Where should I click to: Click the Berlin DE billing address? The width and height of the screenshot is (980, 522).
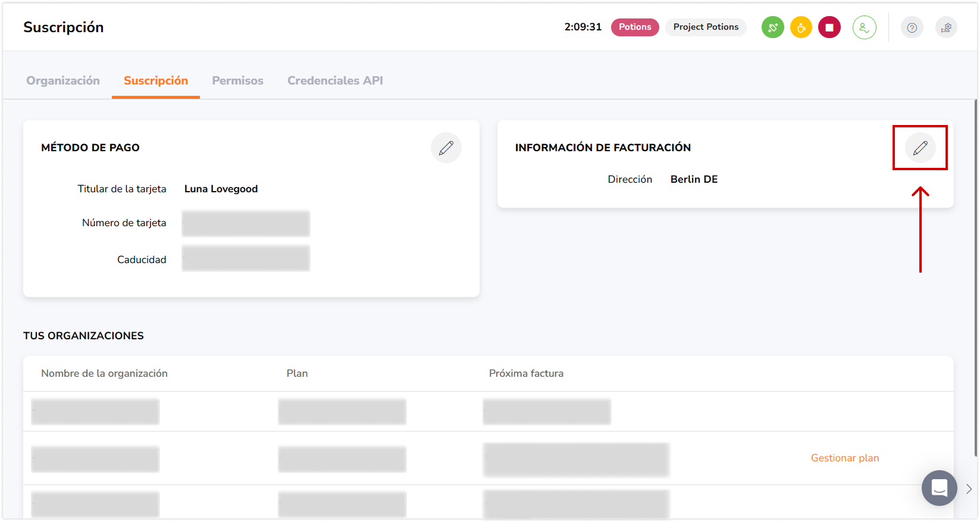(694, 179)
